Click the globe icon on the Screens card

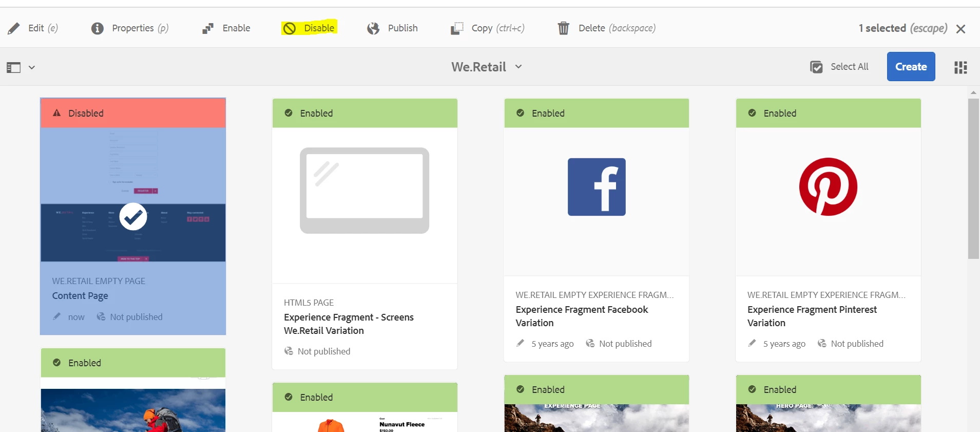pos(289,351)
